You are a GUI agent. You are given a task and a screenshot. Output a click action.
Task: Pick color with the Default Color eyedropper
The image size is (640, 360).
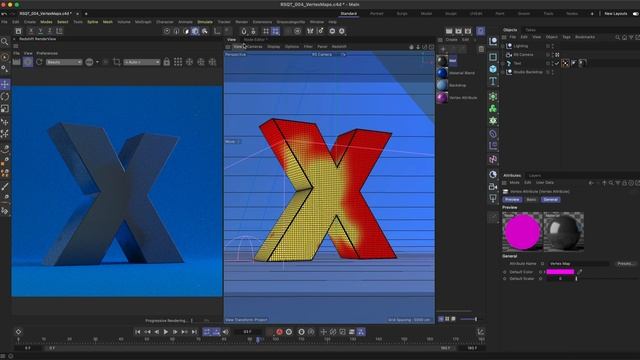pos(579,271)
